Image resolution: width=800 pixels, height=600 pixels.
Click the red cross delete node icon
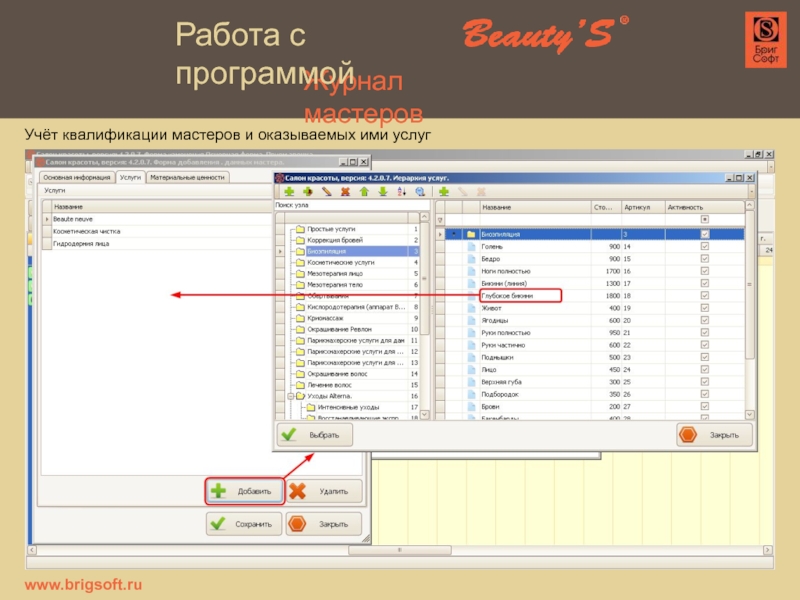[345, 192]
